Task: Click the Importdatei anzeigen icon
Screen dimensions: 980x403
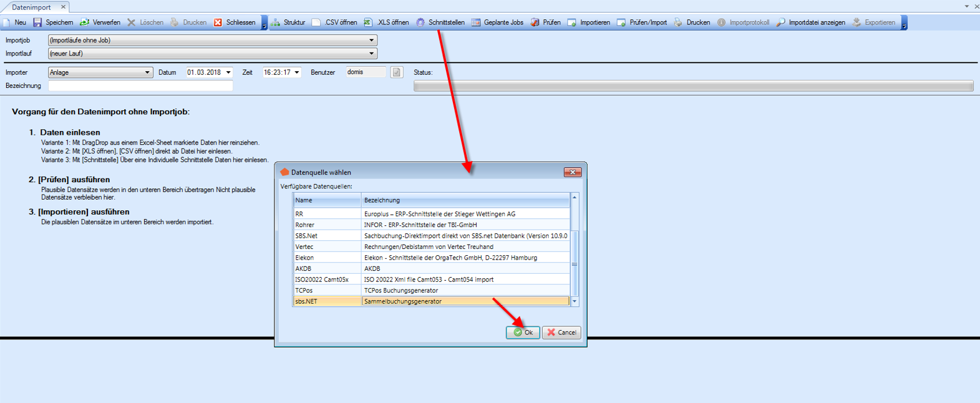Action: click(x=780, y=22)
